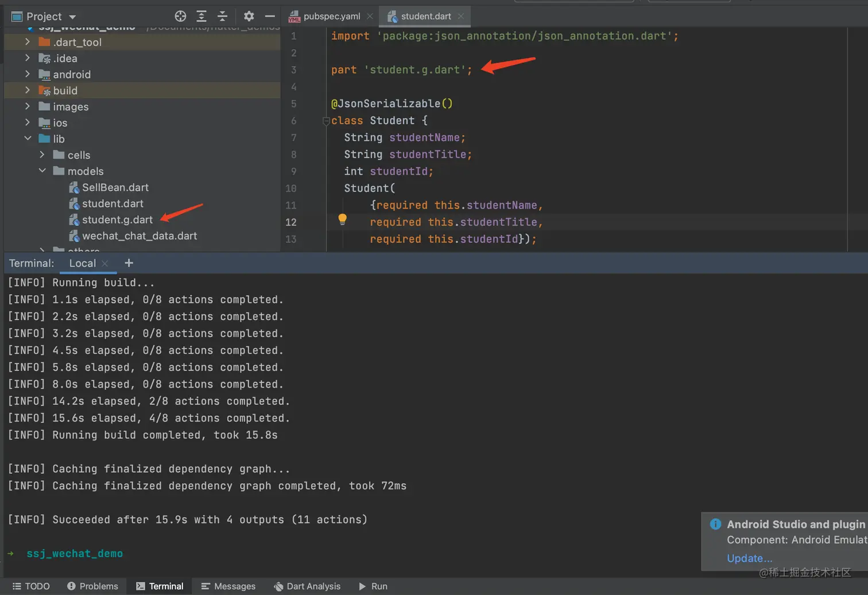Select the models folder icon
868x595 pixels.
coord(59,171)
